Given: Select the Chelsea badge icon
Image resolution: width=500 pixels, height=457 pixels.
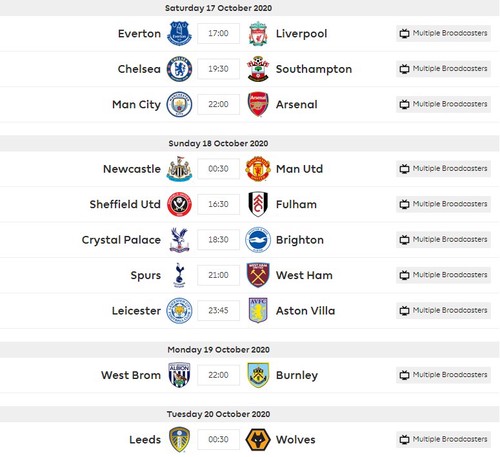Looking at the screenshot, I should click(179, 69).
